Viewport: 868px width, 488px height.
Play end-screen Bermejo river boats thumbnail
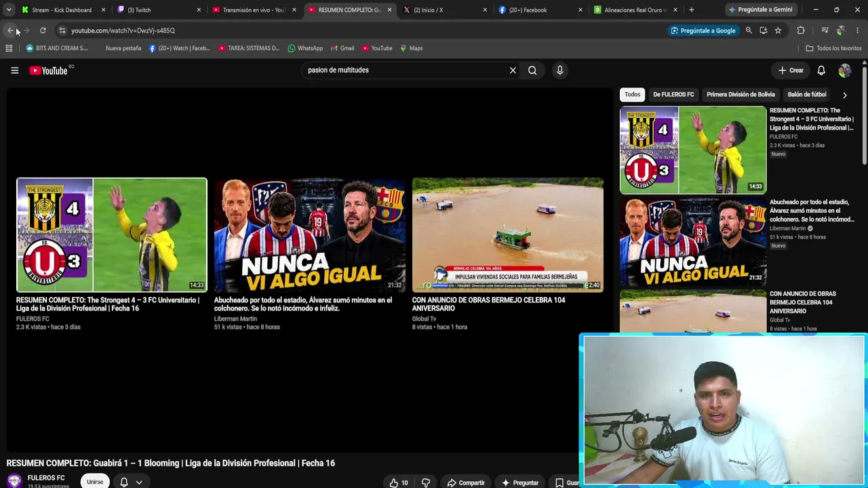pos(508,235)
